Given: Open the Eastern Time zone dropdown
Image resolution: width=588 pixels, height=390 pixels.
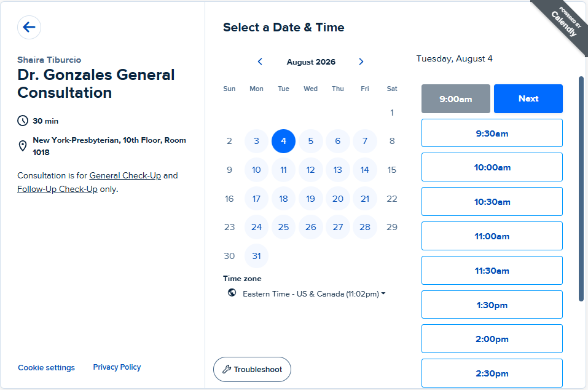Looking at the screenshot, I should coord(314,294).
